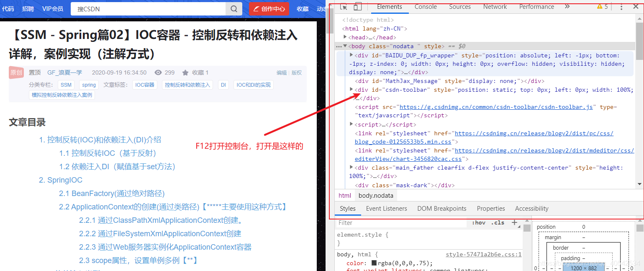644x271 pixels.
Task: Select html in the breadcrumb bar
Action: 345,196
